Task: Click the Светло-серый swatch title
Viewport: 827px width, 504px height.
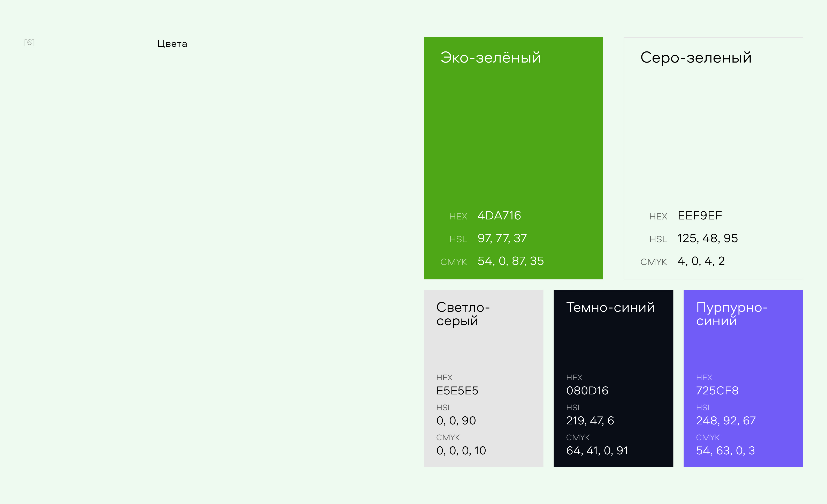Action: [463, 314]
